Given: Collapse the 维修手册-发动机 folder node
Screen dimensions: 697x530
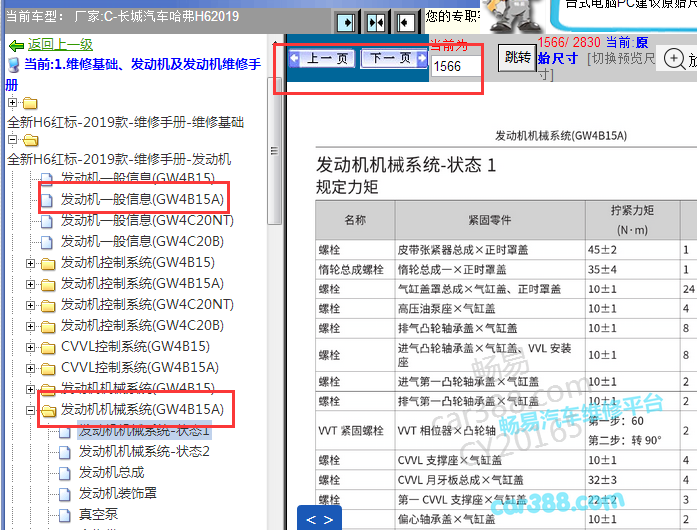Looking at the screenshot, I should click(12, 140).
